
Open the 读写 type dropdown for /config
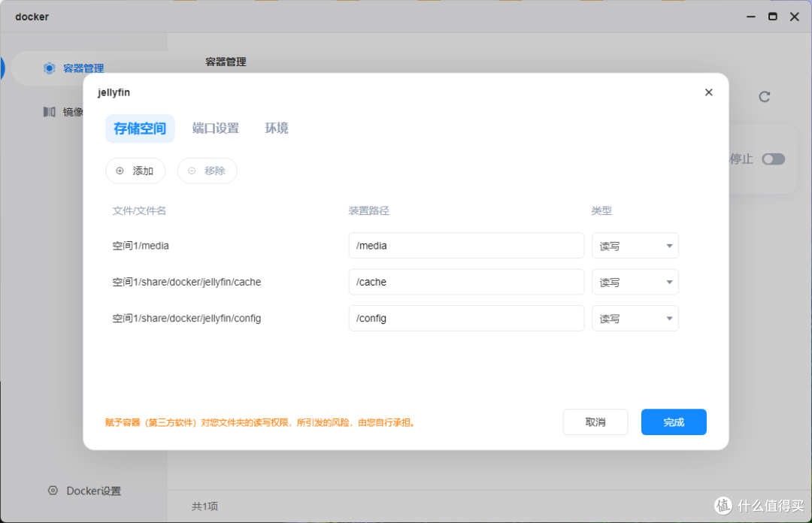point(635,318)
